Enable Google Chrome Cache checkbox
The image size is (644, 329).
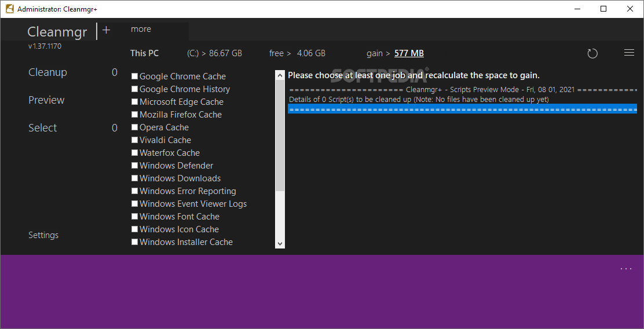point(134,76)
